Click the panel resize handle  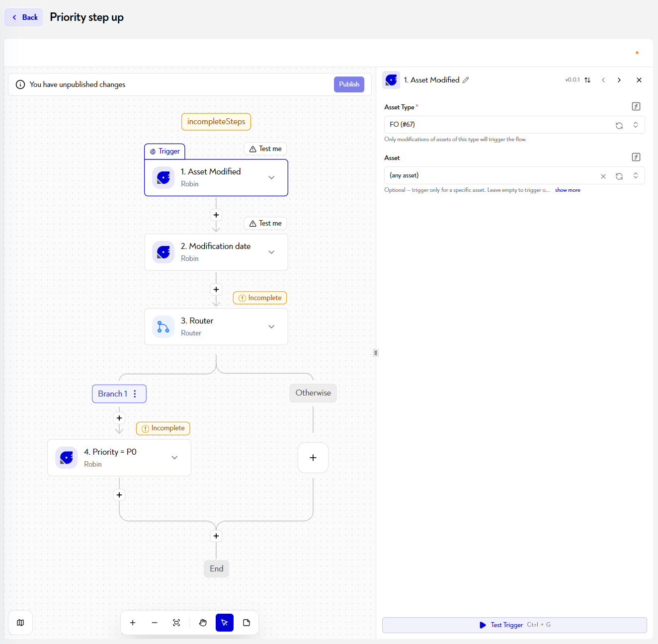(376, 353)
